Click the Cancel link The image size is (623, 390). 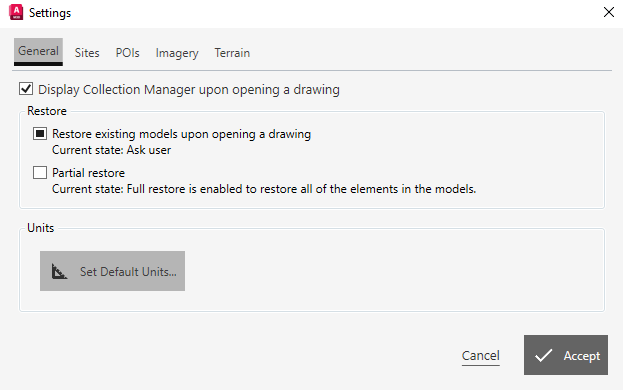(x=481, y=355)
